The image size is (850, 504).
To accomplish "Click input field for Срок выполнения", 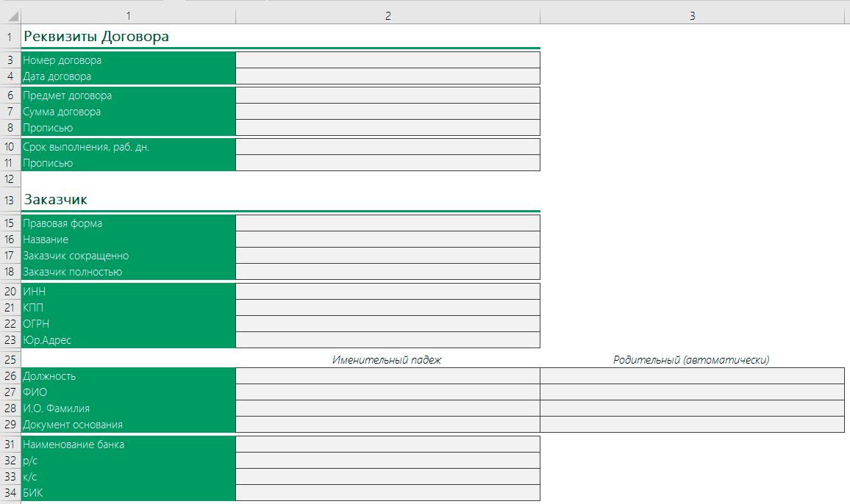I will pos(388,146).
